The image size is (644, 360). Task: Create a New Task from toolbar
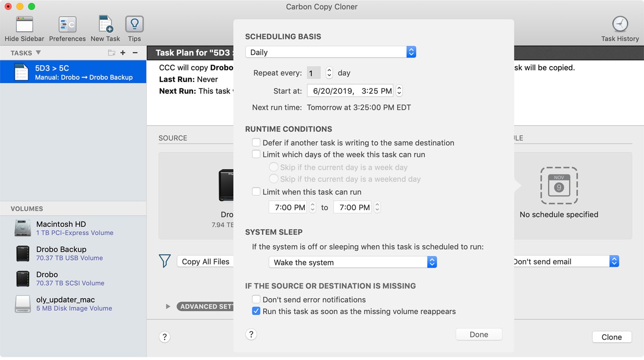click(105, 25)
